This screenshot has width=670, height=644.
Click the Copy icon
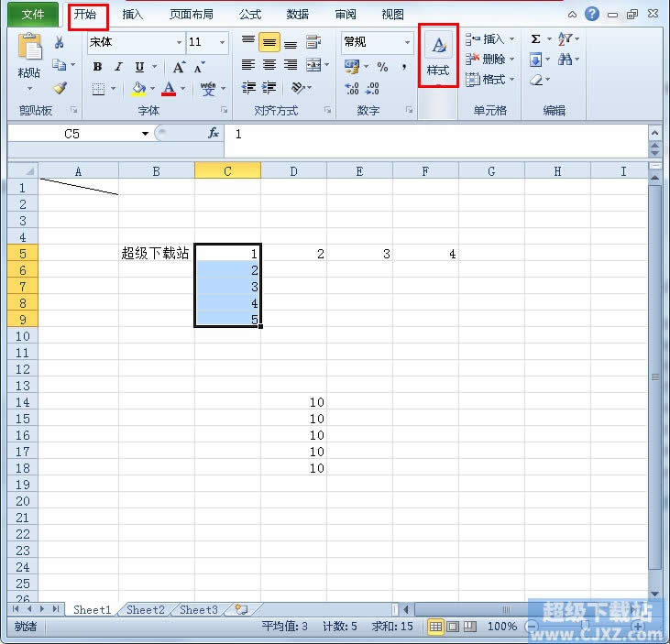coord(59,65)
